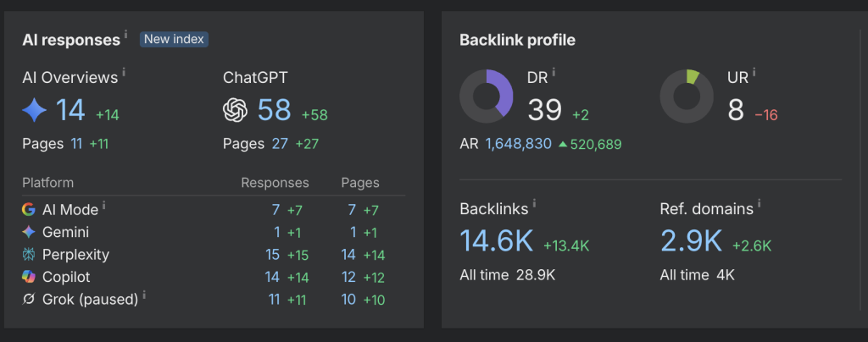Click the Copilot logo icon
The image size is (868, 342).
[28, 276]
